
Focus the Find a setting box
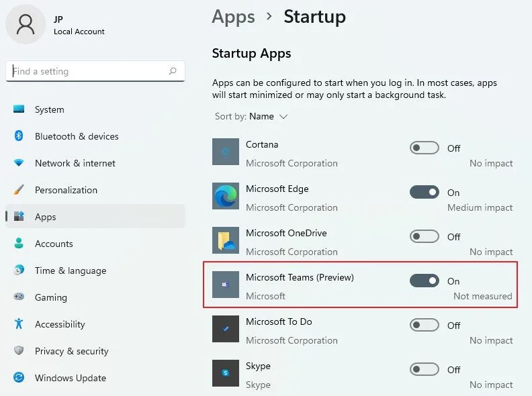95,71
